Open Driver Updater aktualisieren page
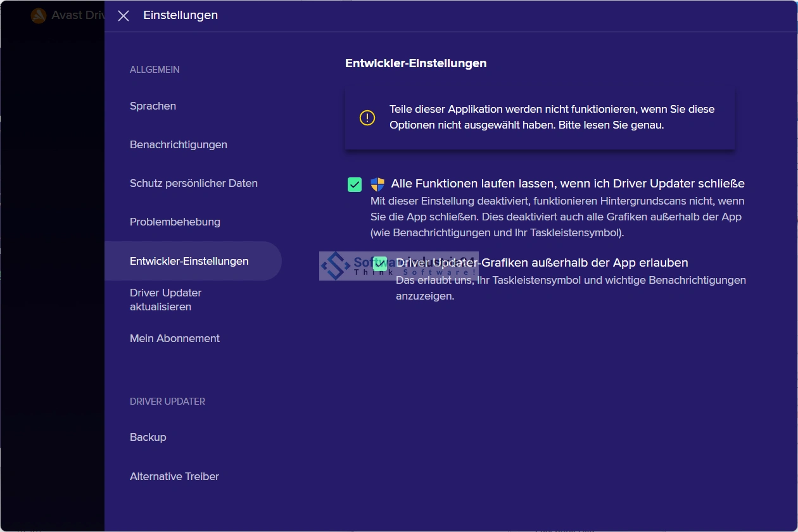The height and width of the screenshot is (532, 798). (x=165, y=300)
